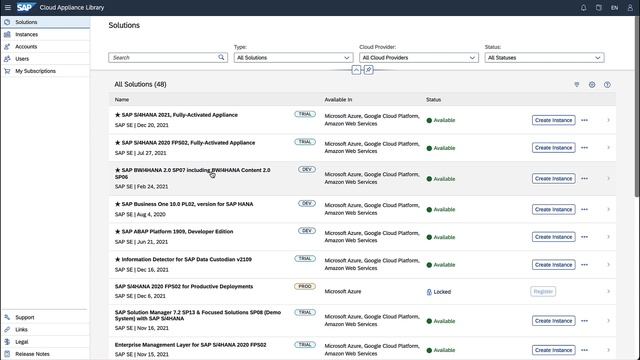Image resolution: width=640 pixels, height=360 pixels.
Task: Go to Instances in sidebar
Action: click(45, 34)
